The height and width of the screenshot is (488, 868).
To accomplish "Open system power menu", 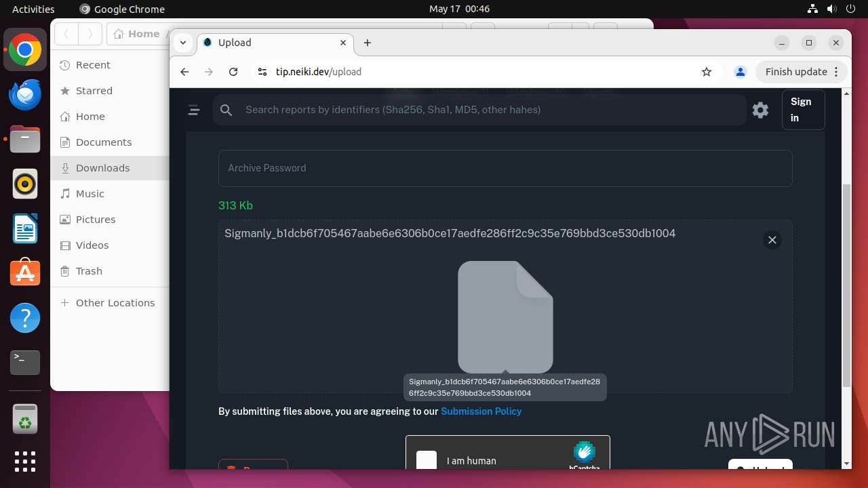I will point(850,9).
